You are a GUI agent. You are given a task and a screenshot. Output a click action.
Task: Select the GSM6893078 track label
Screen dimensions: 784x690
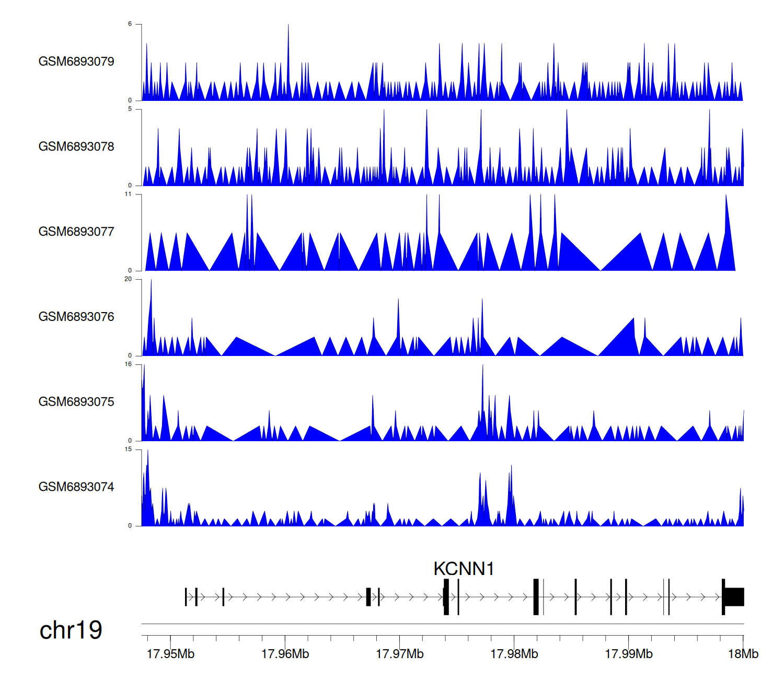pos(76,147)
